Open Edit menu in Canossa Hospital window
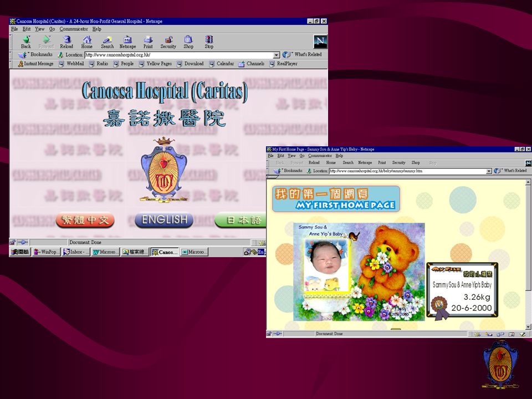Image resolution: width=532 pixels, height=399 pixels. (x=27, y=29)
